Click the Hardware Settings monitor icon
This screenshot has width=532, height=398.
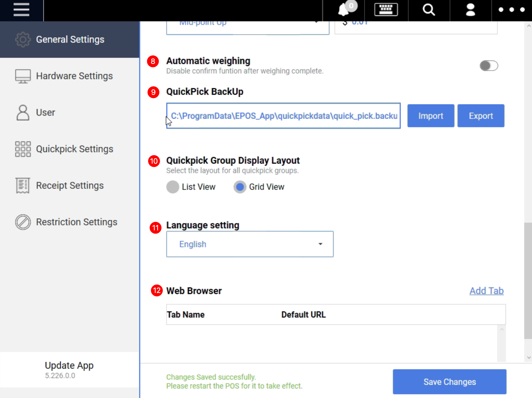pos(23,76)
